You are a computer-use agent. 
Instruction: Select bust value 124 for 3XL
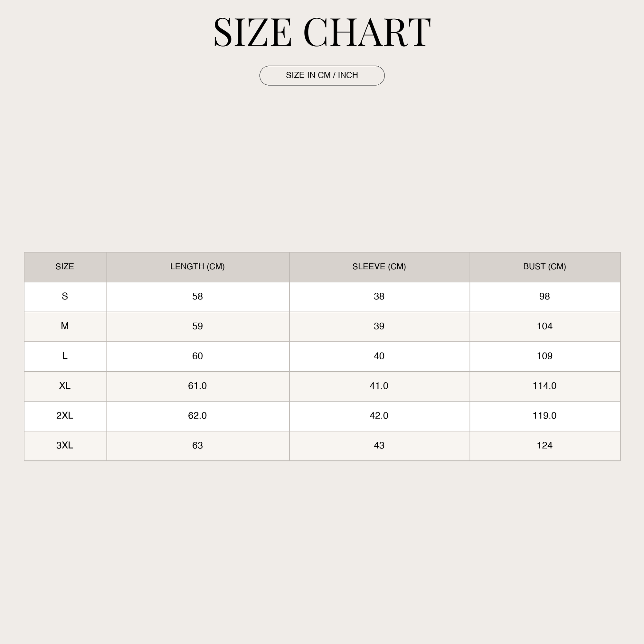point(545,446)
